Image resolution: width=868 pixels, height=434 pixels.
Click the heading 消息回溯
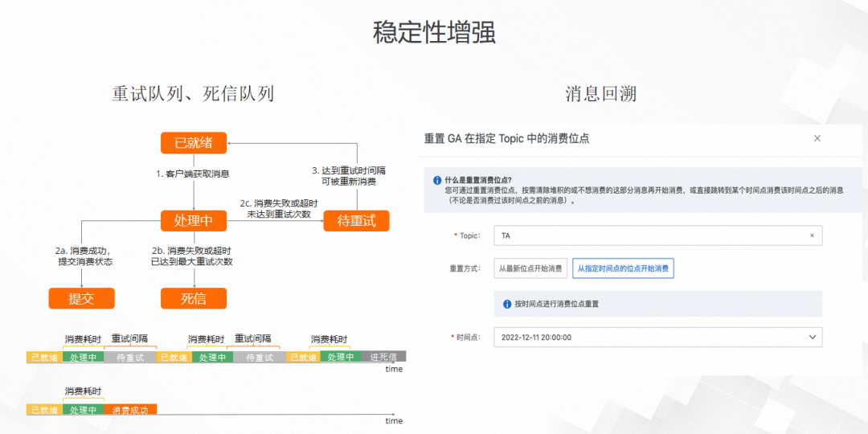600,94
